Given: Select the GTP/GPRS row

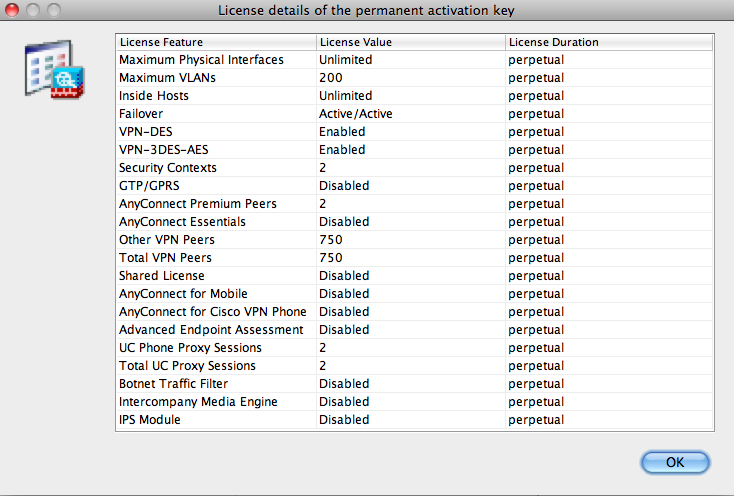Looking at the screenshot, I should coord(415,186).
